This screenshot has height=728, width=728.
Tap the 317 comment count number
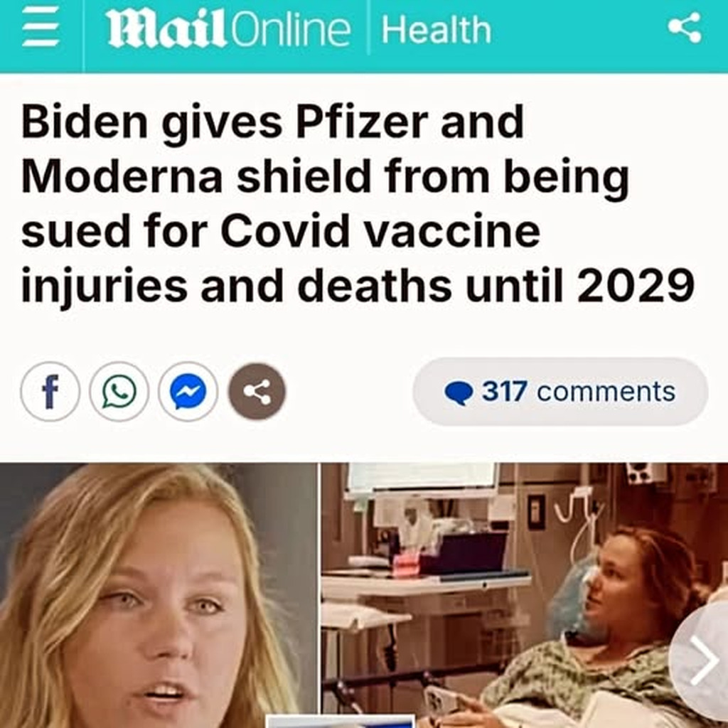point(504,391)
